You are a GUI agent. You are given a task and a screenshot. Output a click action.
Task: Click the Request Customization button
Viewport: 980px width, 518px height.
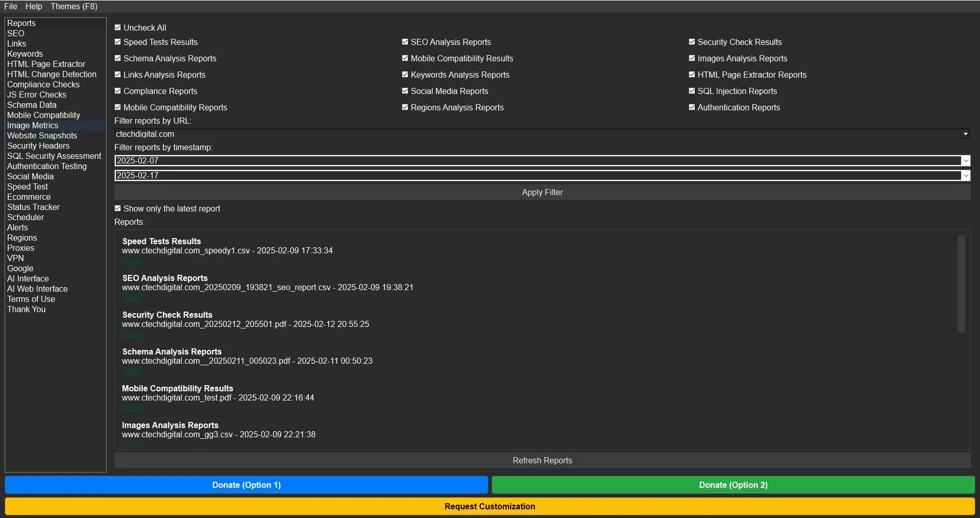tap(490, 506)
